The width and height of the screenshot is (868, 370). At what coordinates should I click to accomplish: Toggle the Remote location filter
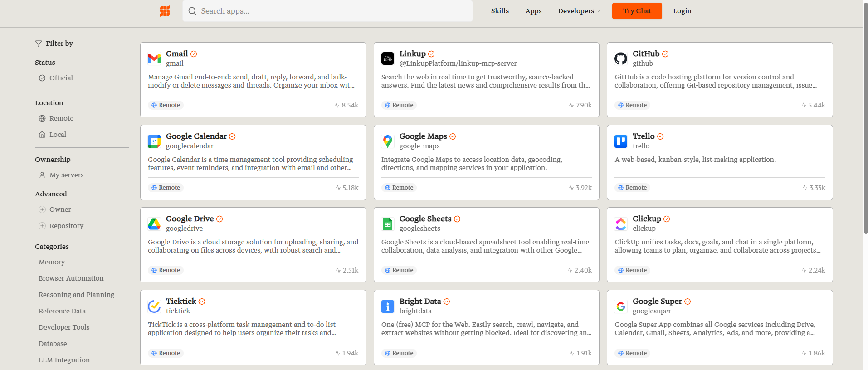pos(56,118)
